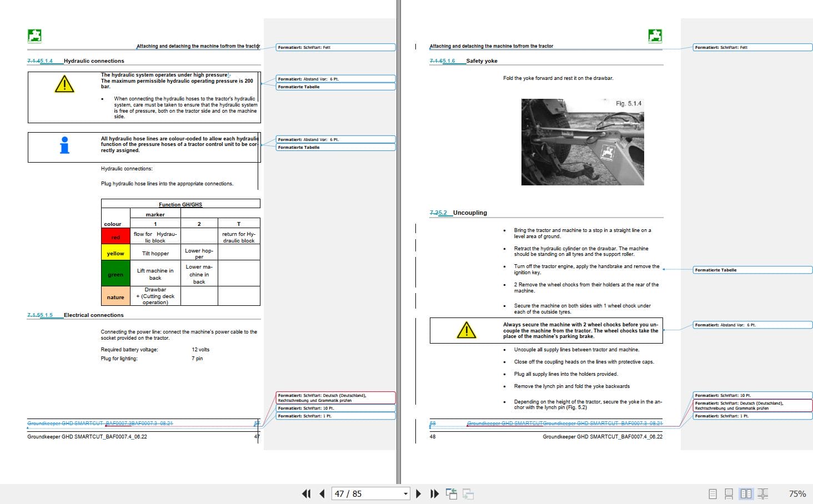The height and width of the screenshot is (504, 813).
Task: Click the yellow warning triangle beside hydraulic pressure text
Action: pyautogui.click(x=64, y=84)
